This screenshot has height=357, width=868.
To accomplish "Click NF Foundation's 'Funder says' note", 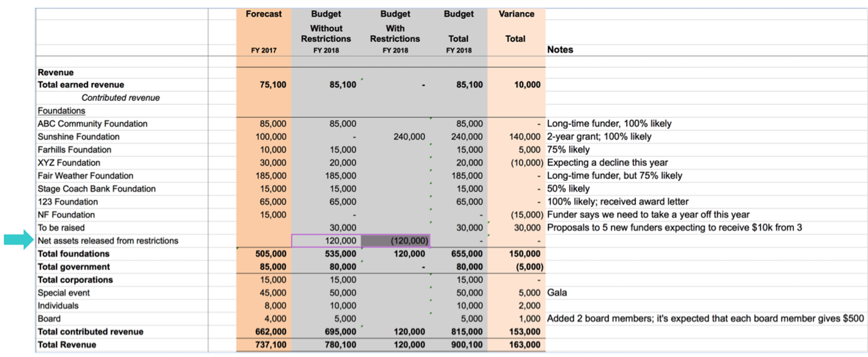I will click(648, 215).
